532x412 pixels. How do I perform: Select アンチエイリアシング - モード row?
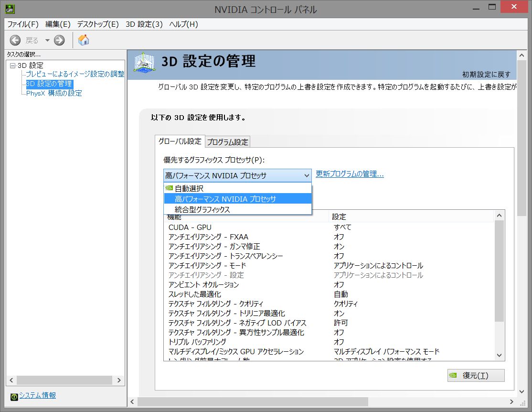[329, 265]
